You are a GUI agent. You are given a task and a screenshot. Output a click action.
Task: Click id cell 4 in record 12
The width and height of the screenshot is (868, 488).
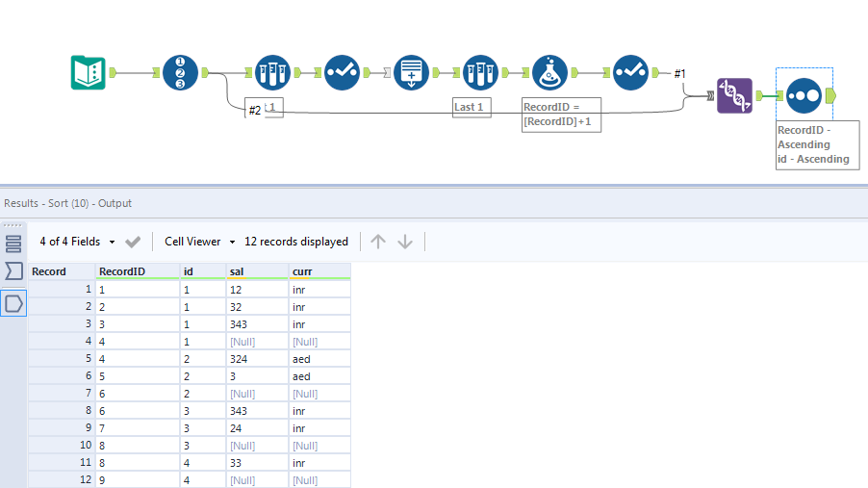click(x=203, y=480)
